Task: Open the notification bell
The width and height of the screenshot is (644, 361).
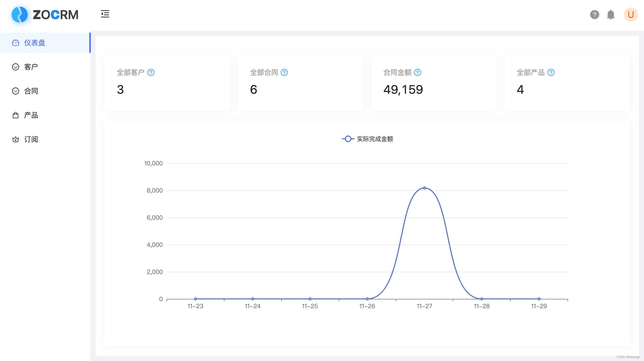Action: [611, 15]
